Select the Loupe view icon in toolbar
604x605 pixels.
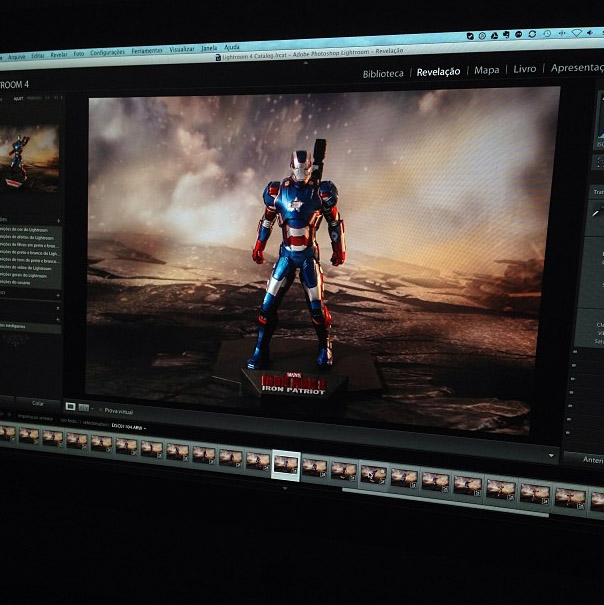pos(70,406)
